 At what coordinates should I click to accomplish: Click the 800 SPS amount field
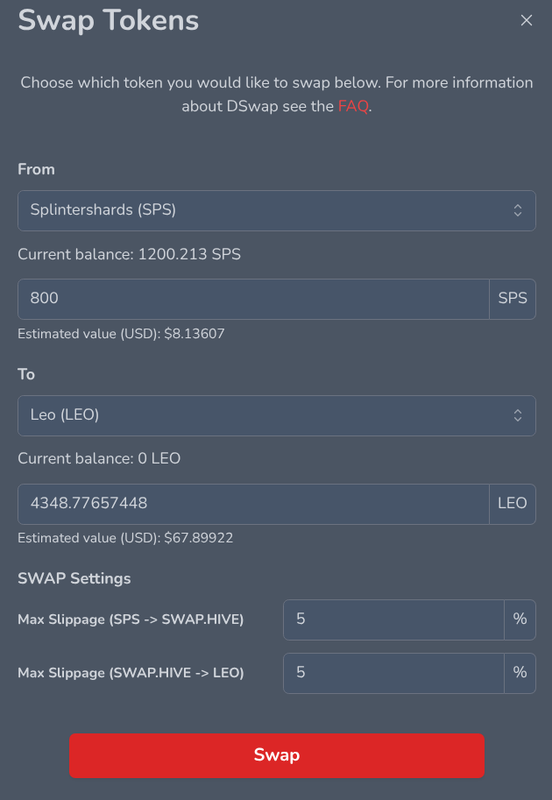tap(254, 299)
